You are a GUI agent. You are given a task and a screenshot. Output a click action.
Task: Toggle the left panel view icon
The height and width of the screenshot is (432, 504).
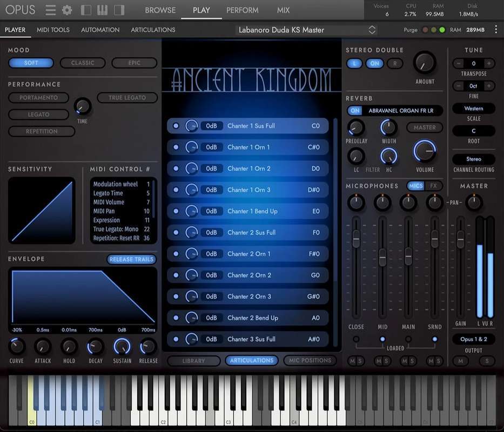click(86, 10)
